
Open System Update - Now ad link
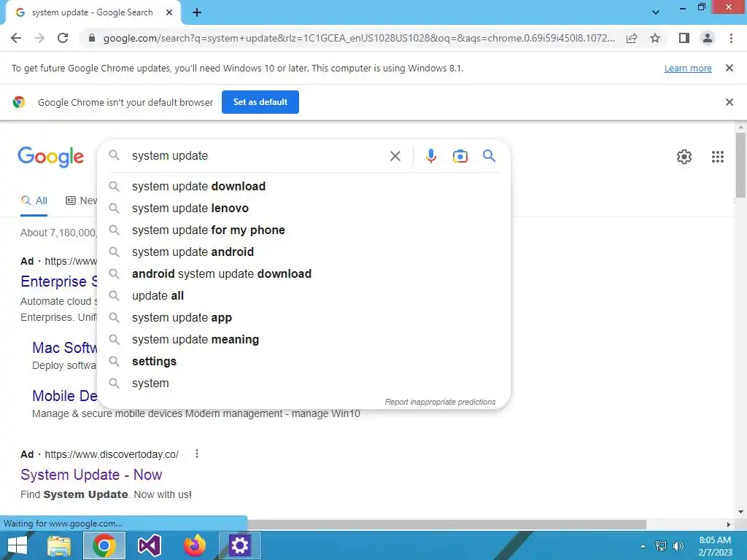pos(91,475)
